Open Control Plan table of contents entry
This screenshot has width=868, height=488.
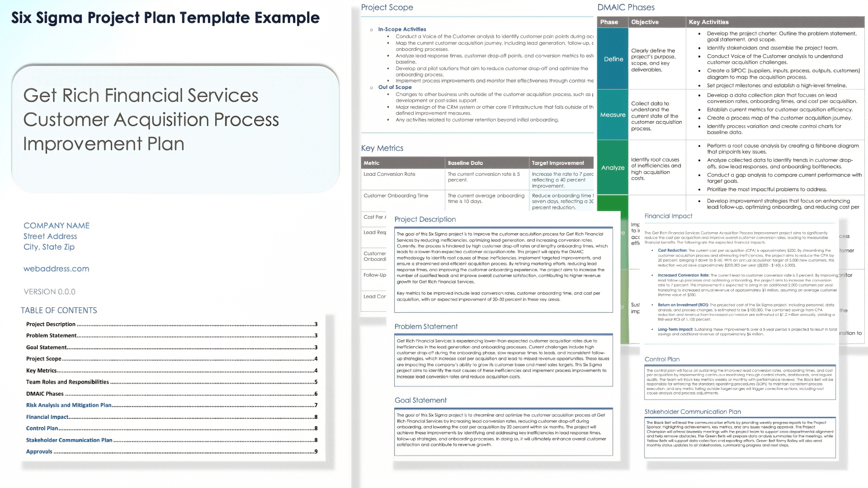point(172,428)
